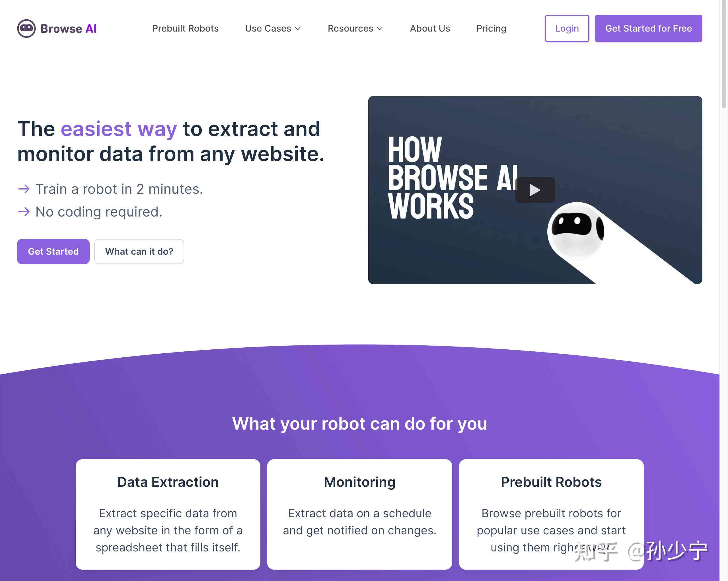Click Get Started for Free button
728x581 pixels.
point(649,28)
